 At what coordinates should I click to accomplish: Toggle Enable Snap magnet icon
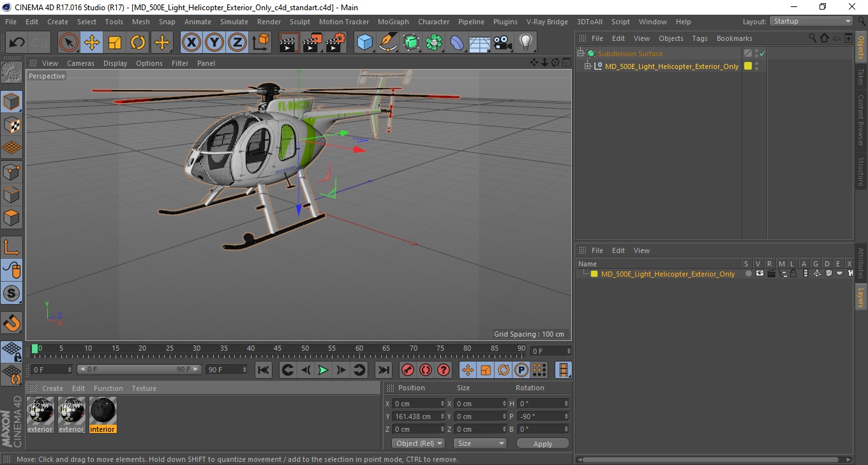point(11,323)
